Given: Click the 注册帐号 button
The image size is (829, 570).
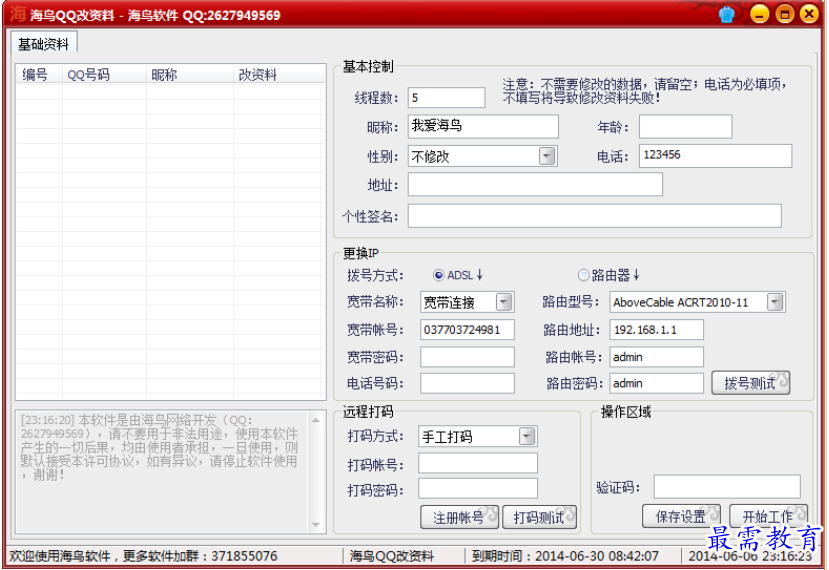Looking at the screenshot, I should [459, 517].
